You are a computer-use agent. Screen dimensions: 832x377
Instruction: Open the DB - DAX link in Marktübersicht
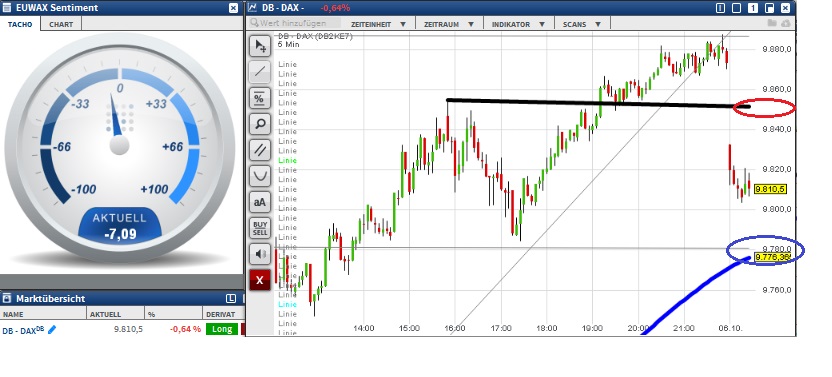(23, 330)
